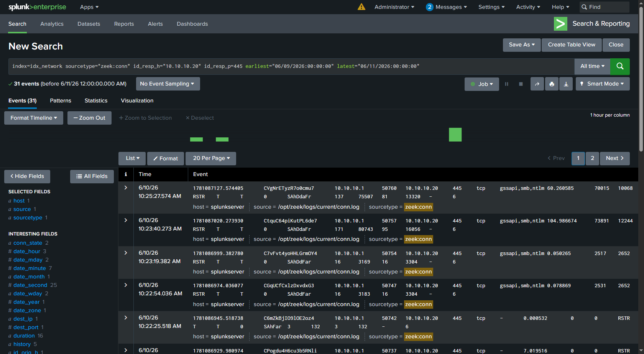This screenshot has width=644, height=354.
Task: Go to the Analytics tab
Action: [52, 24]
